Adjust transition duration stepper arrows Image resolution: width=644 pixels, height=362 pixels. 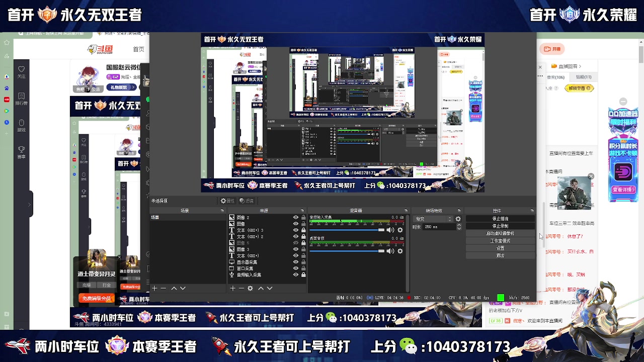click(x=459, y=227)
